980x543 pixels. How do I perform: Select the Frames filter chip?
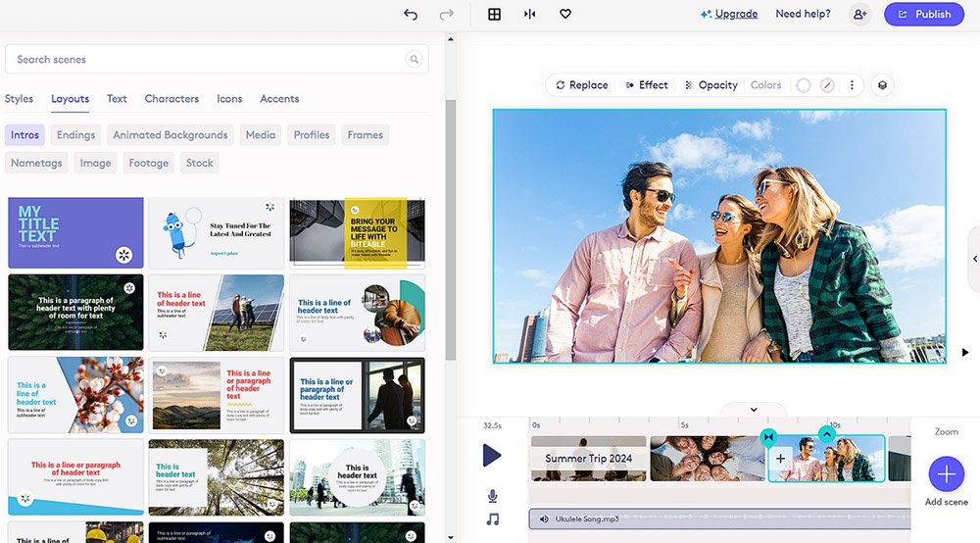pos(365,135)
